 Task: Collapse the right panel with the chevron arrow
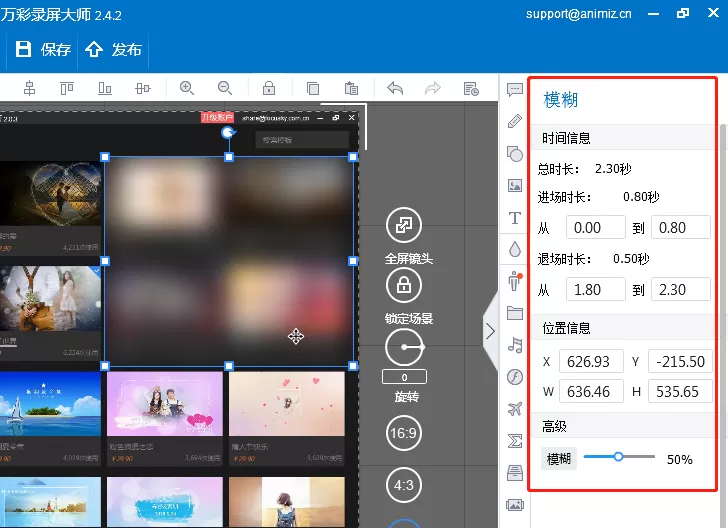(491, 332)
